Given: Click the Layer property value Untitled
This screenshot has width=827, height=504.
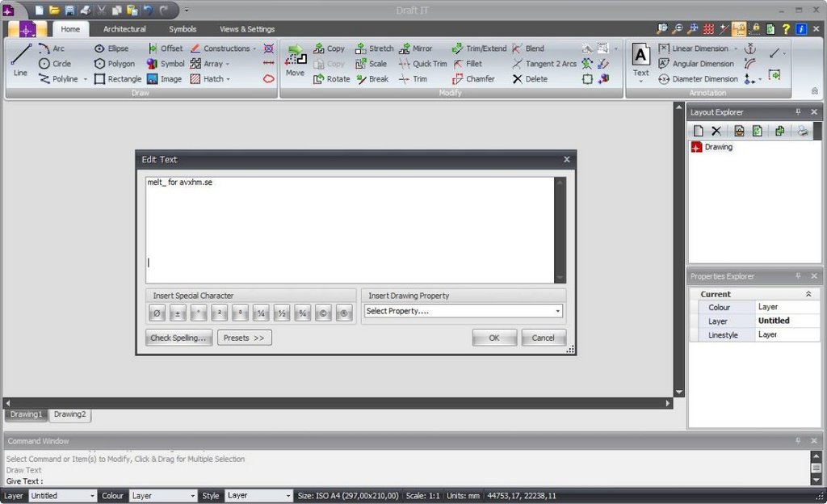Looking at the screenshot, I should pos(787,321).
